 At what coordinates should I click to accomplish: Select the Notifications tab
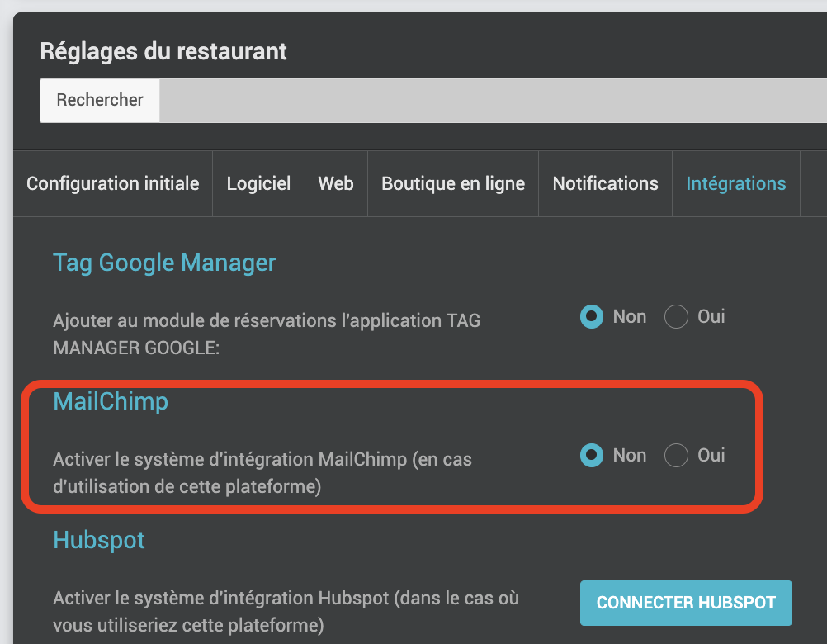(606, 183)
